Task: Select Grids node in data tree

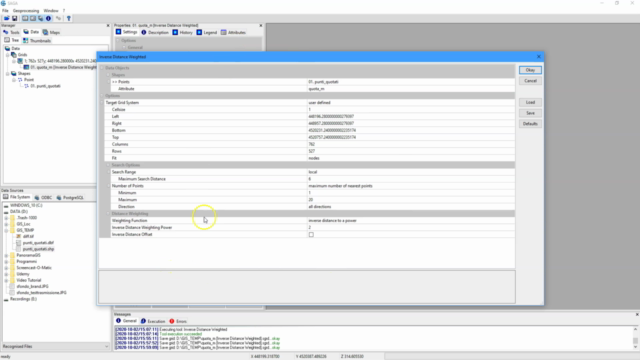Action: tap(22, 55)
